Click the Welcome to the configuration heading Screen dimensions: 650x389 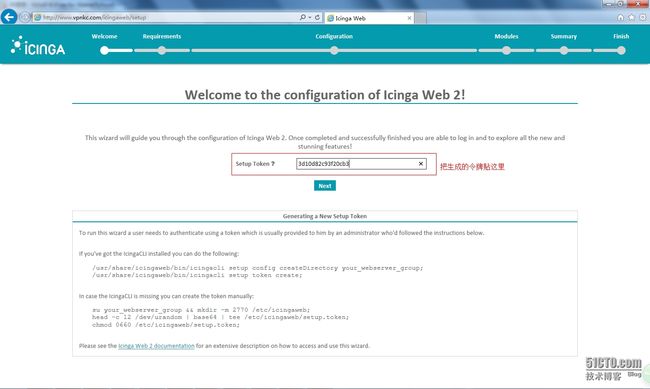pyautogui.click(x=325, y=95)
